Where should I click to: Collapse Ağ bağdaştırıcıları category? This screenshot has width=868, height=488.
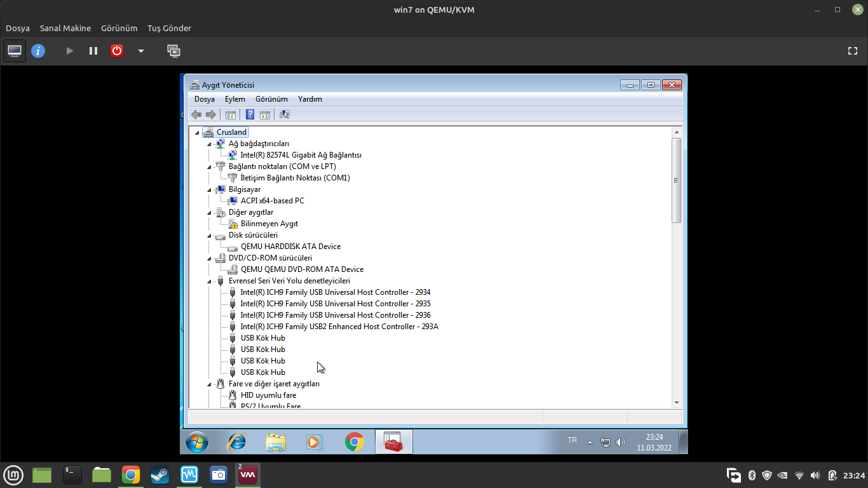tap(209, 144)
